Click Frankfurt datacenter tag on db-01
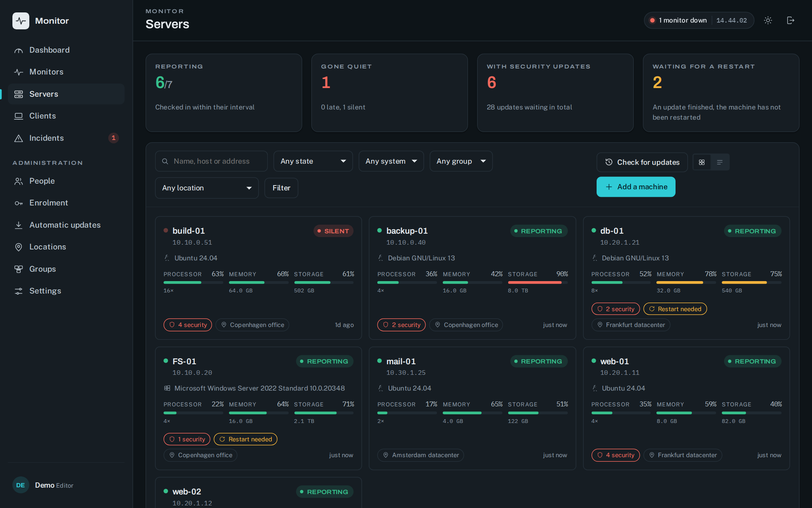This screenshot has height=508, width=812. (631, 325)
